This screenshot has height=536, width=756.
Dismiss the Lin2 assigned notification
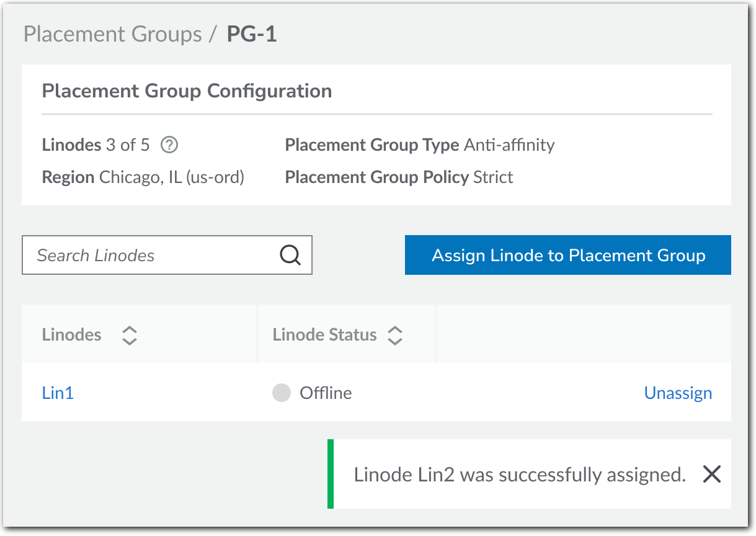click(711, 475)
